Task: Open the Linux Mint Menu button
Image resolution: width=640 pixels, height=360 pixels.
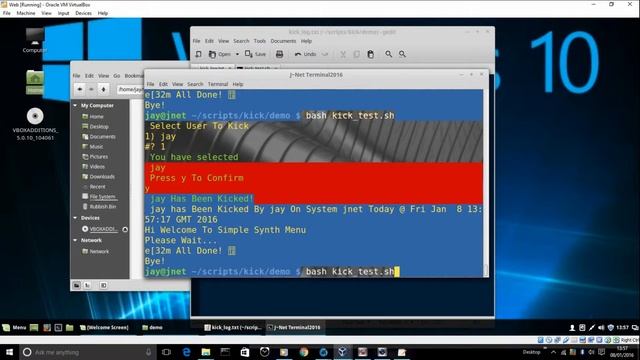Action: pyautogui.click(x=14, y=327)
